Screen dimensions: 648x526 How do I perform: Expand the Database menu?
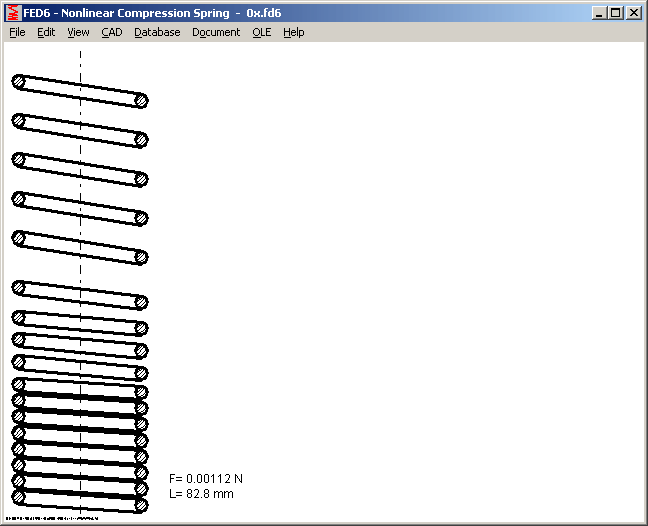[157, 32]
